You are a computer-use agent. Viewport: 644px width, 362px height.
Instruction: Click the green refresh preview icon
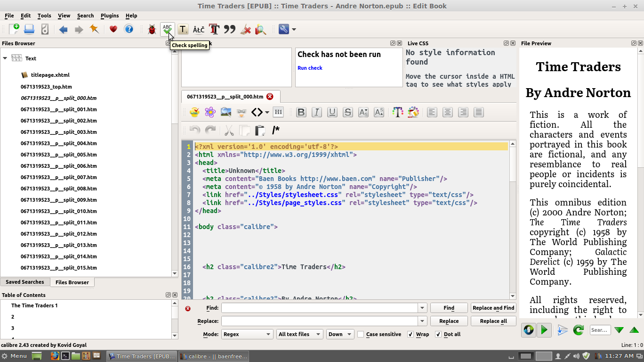(x=579, y=330)
